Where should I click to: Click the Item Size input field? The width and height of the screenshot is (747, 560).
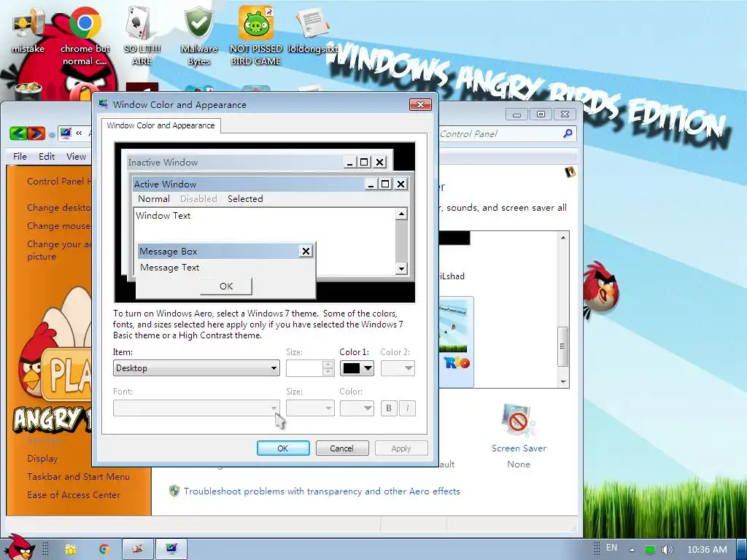(x=304, y=368)
